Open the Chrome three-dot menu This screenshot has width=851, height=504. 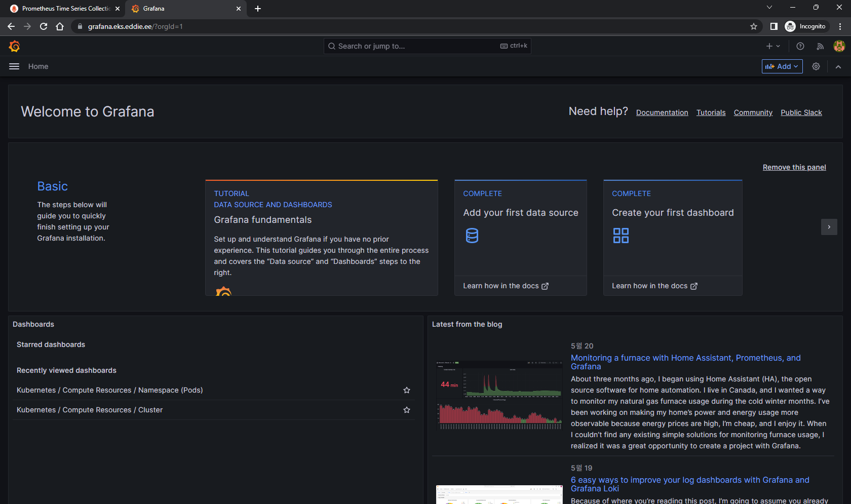840,26
